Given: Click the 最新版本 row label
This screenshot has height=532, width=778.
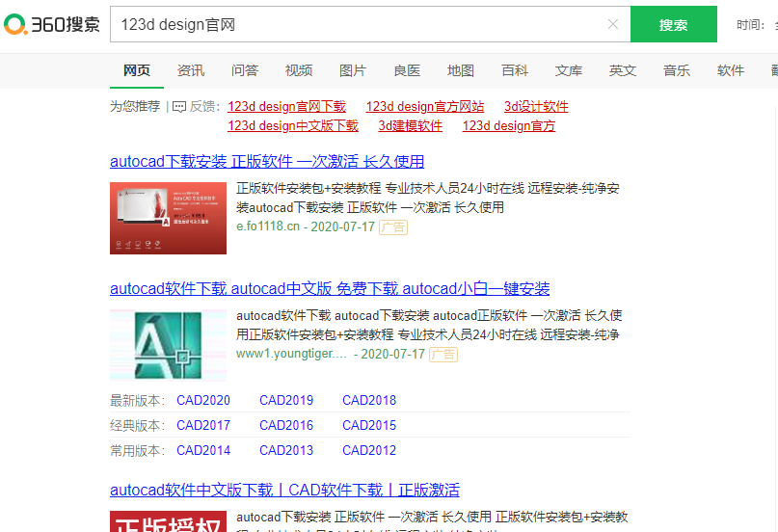Looking at the screenshot, I should coord(138,401).
